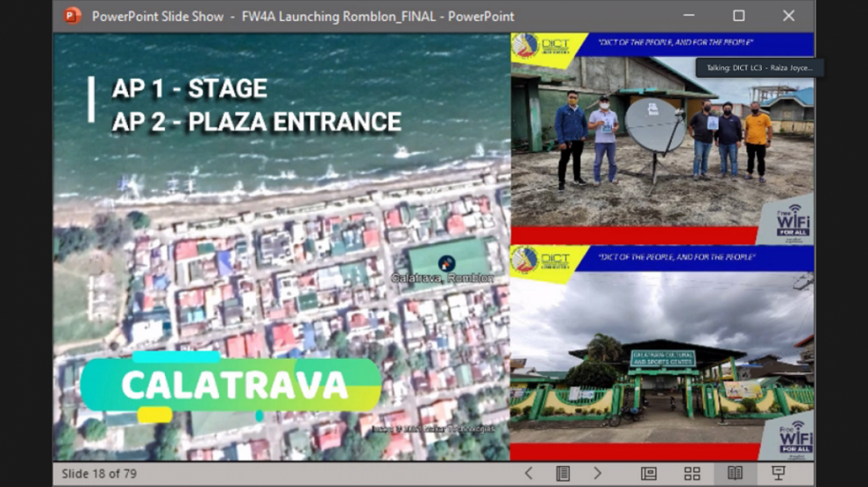
Task: Minimize the PowerPoint Slide Show window
Action: pyautogui.click(x=689, y=16)
